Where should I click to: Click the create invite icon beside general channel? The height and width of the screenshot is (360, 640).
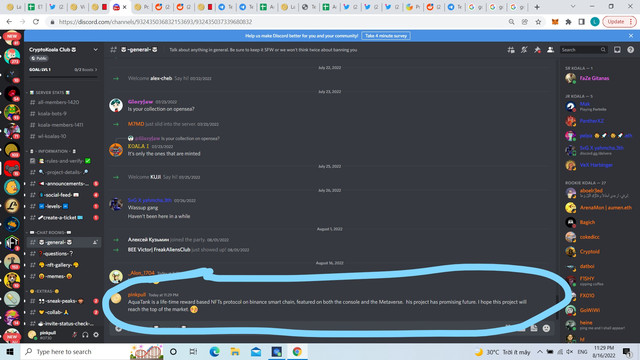tap(95, 242)
